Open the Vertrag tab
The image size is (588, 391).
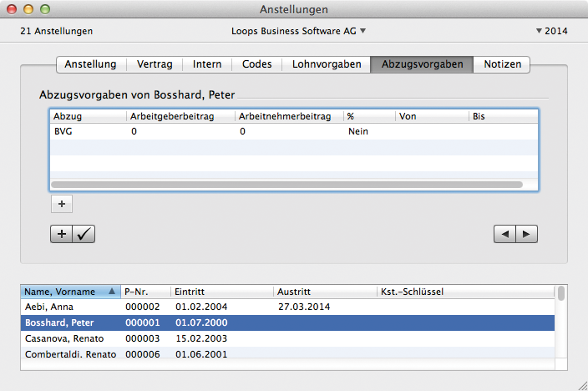tap(155, 64)
